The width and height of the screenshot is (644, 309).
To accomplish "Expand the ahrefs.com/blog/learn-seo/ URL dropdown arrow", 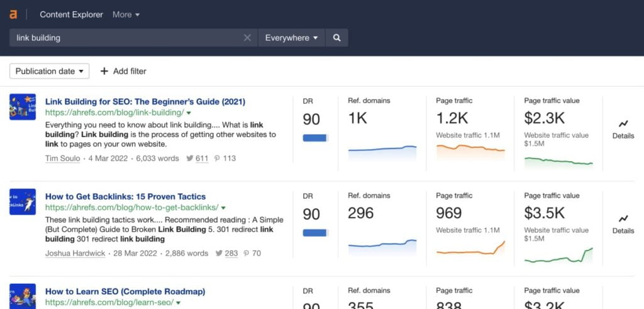I will click(178, 303).
